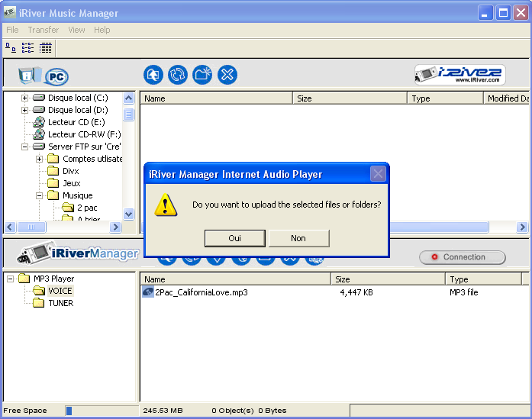The width and height of the screenshot is (532, 419).
Task: Click the PC delete X round icon
Action: click(x=227, y=75)
